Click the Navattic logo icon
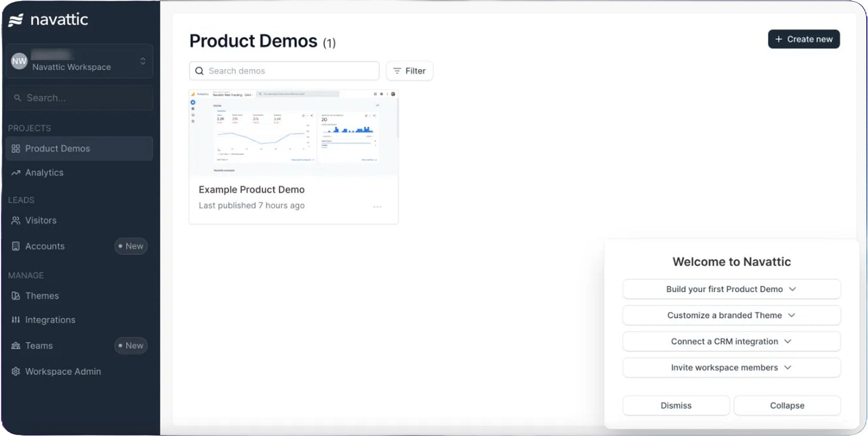The width and height of the screenshot is (868, 436). [x=15, y=20]
